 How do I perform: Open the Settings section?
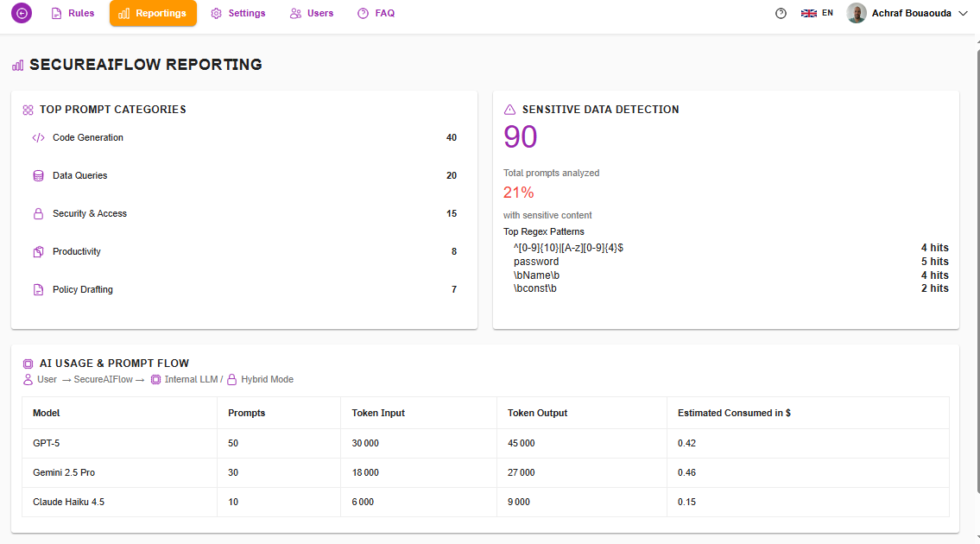point(238,13)
